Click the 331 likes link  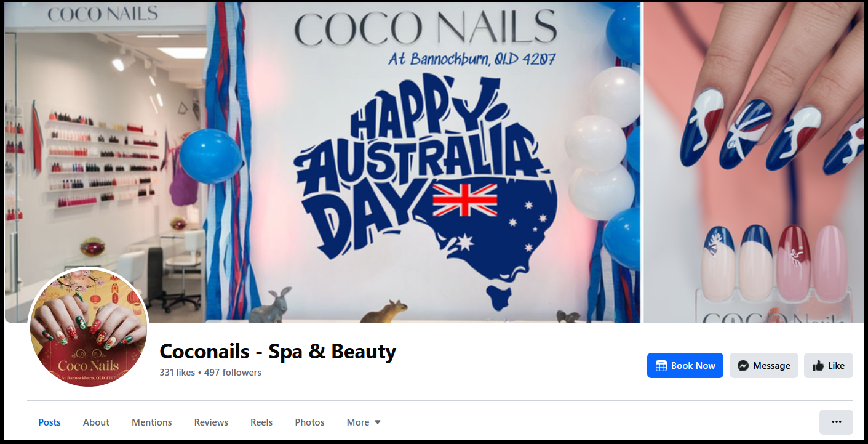(x=177, y=373)
